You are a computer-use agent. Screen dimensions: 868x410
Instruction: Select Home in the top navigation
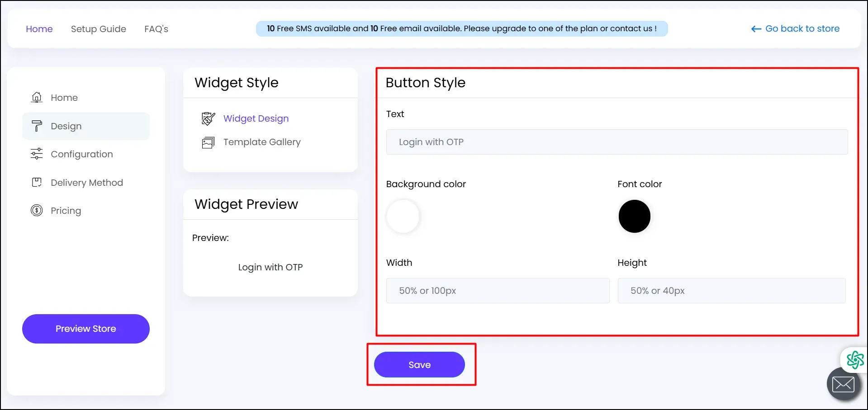coord(39,28)
